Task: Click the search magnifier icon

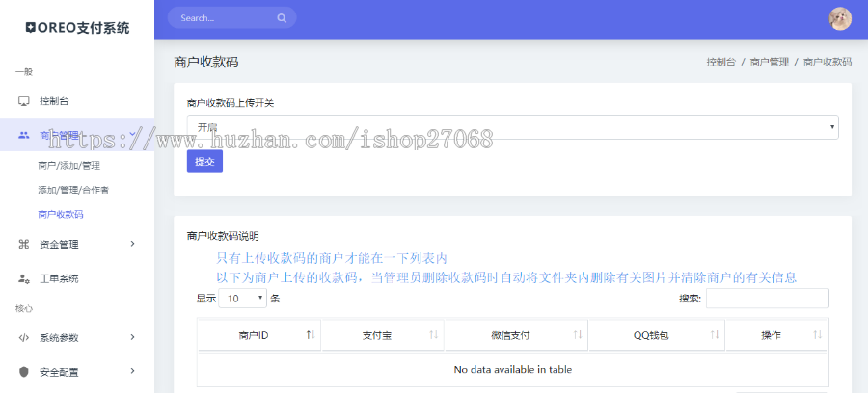Action: pyautogui.click(x=282, y=18)
